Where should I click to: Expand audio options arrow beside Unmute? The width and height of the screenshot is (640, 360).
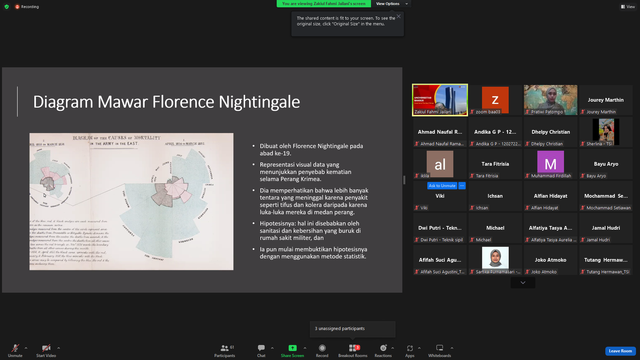click(x=26, y=348)
